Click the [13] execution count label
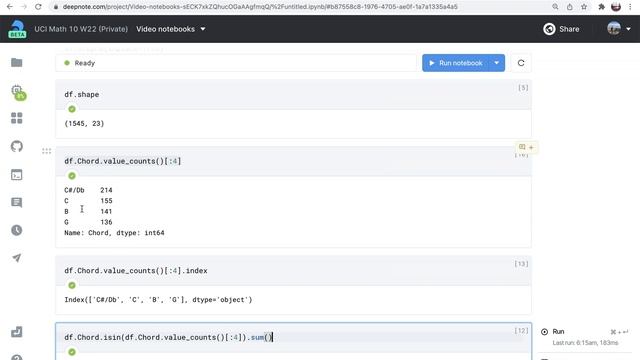This screenshot has width=640, height=360. tap(521, 264)
